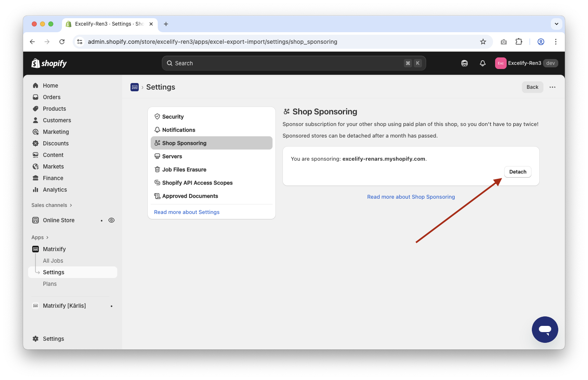Click the browser extensions puzzle icon
Image resolution: width=588 pixels, height=380 pixels.
pyautogui.click(x=519, y=42)
